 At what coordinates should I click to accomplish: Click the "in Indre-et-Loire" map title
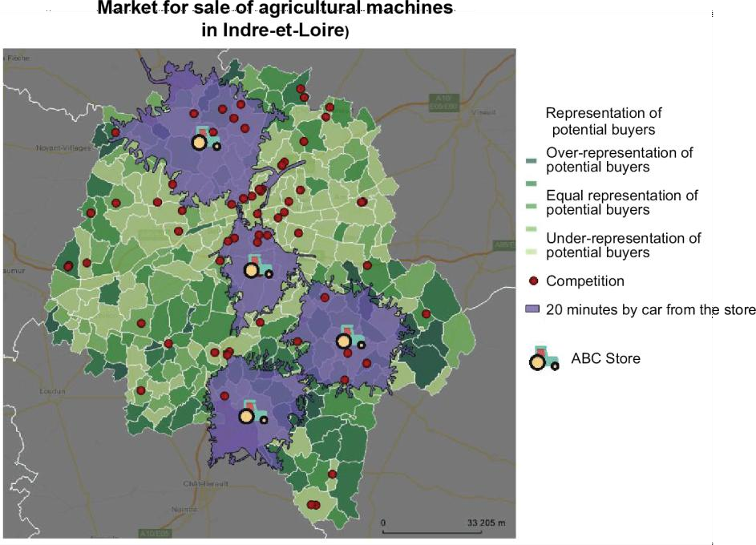[277, 34]
